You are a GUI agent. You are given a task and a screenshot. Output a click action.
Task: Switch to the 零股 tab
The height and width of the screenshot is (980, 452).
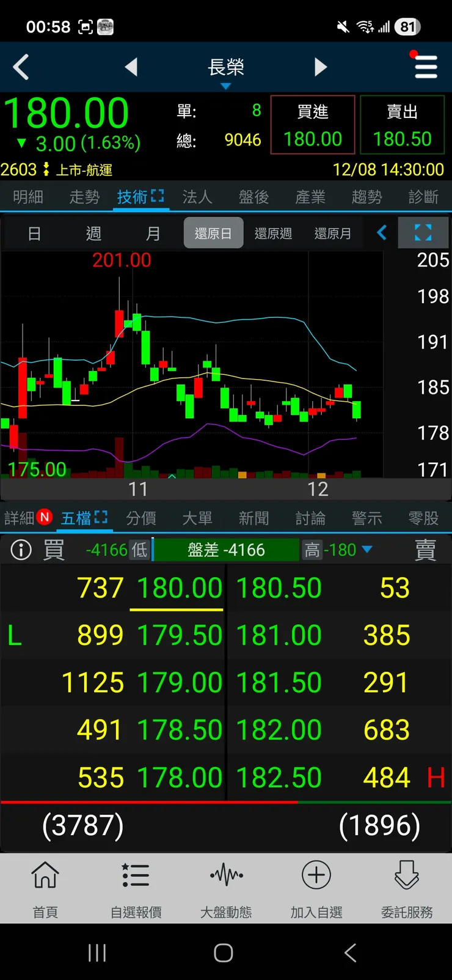pyautogui.click(x=423, y=518)
